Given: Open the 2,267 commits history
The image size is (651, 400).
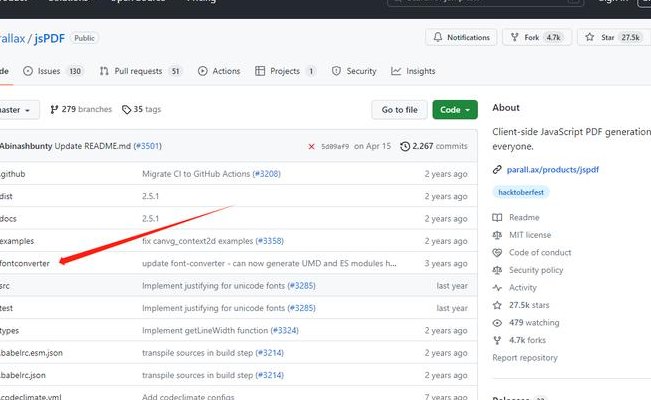Looking at the screenshot, I should tap(433, 146).
